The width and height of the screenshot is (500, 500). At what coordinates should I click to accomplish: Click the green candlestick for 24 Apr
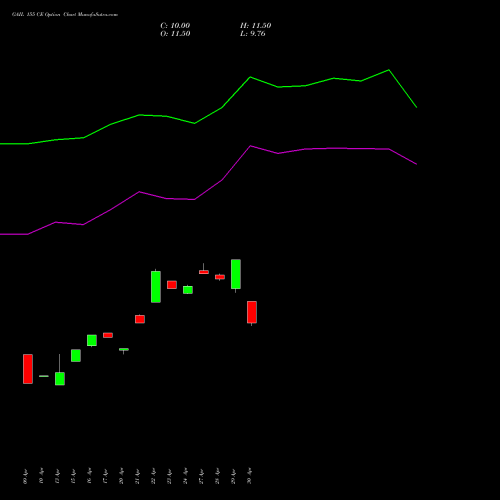pos(188,290)
